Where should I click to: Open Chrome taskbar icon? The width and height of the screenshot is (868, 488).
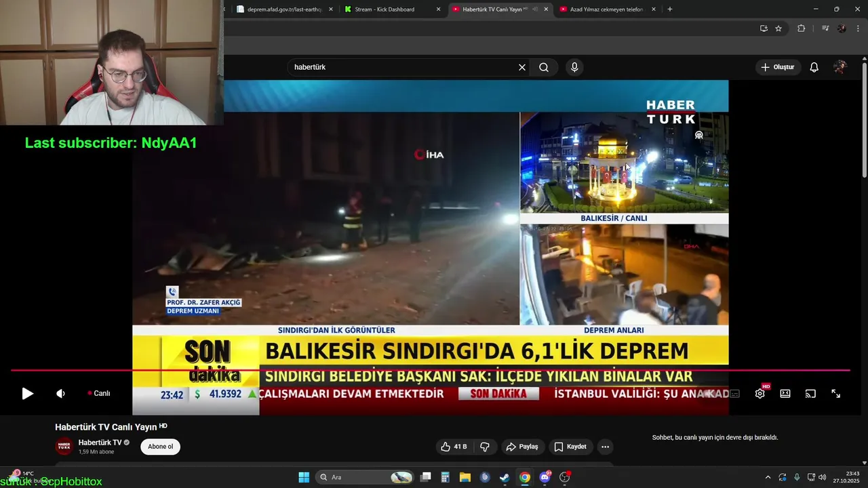click(x=524, y=477)
